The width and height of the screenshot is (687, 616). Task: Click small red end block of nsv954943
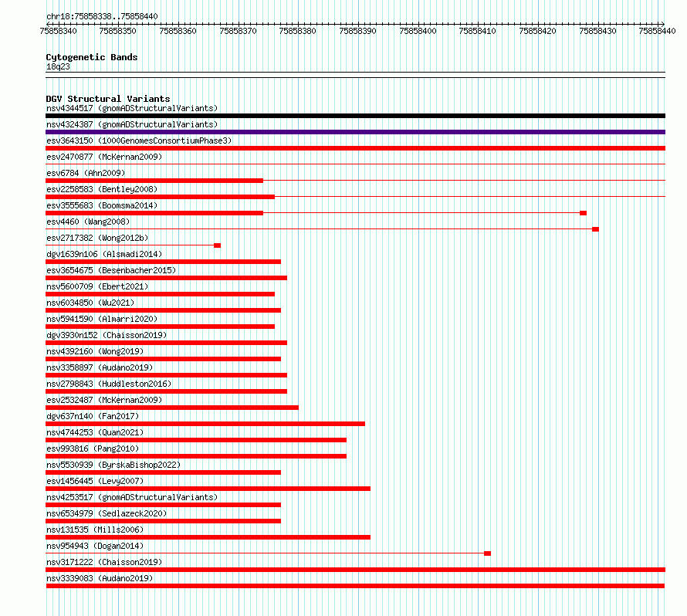click(x=488, y=553)
